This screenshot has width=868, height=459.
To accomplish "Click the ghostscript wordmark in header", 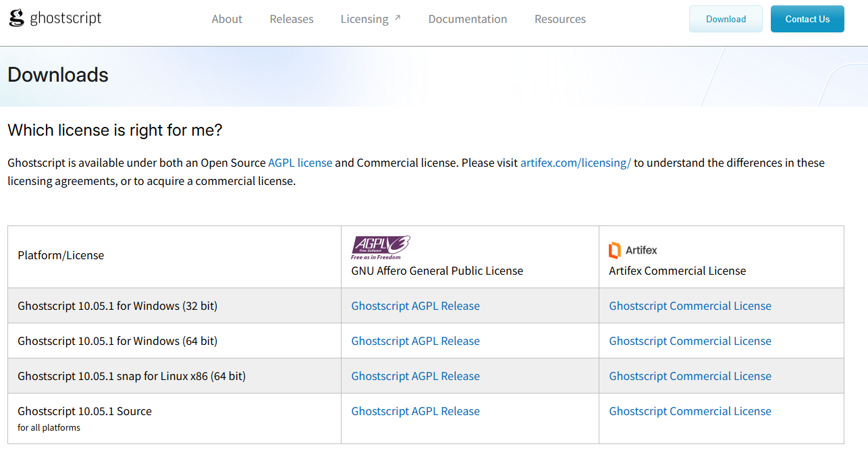I will (65, 19).
